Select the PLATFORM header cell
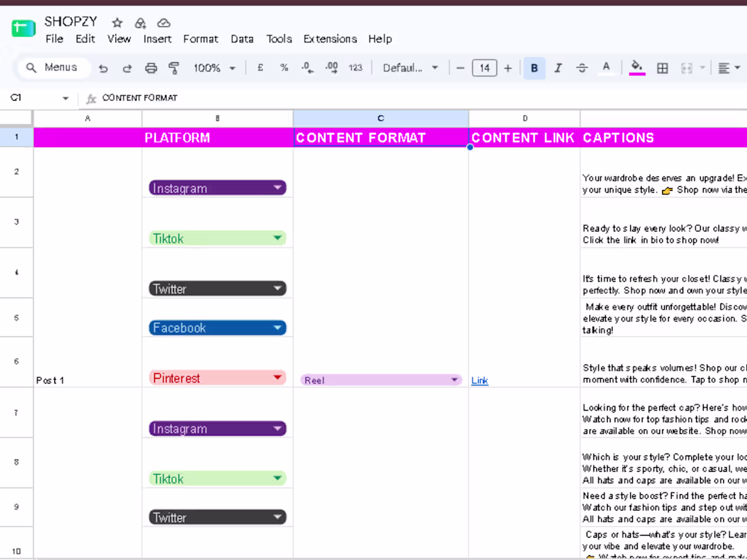This screenshot has height=560, width=747. (217, 138)
